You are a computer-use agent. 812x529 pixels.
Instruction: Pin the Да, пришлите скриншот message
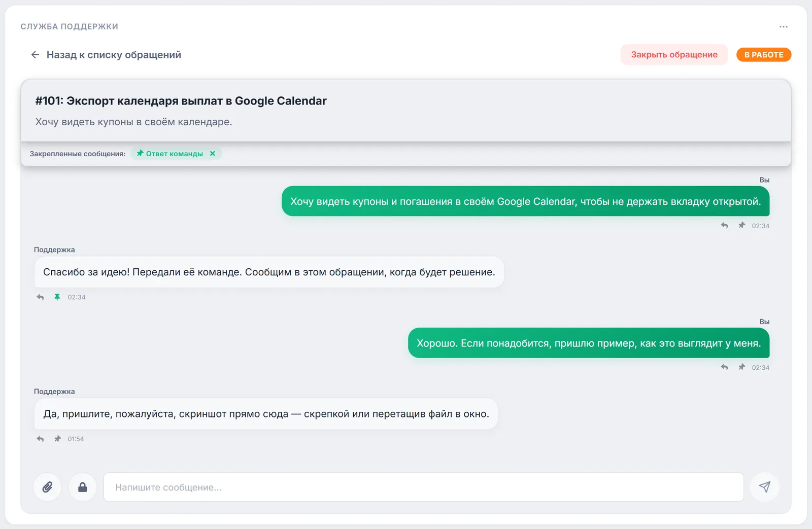coord(57,439)
